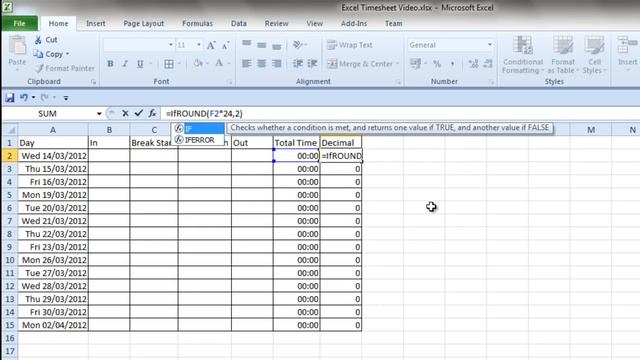This screenshot has height=360, width=640.
Task: Click Save icon in Quick Access Toolbar
Action: [x=10, y=98]
